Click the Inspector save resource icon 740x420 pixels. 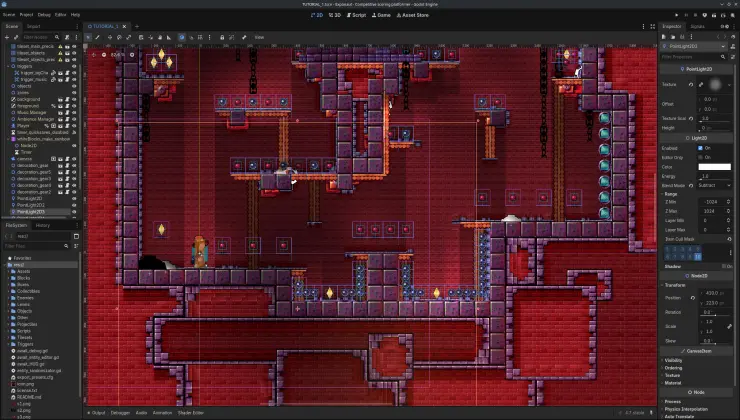click(682, 36)
